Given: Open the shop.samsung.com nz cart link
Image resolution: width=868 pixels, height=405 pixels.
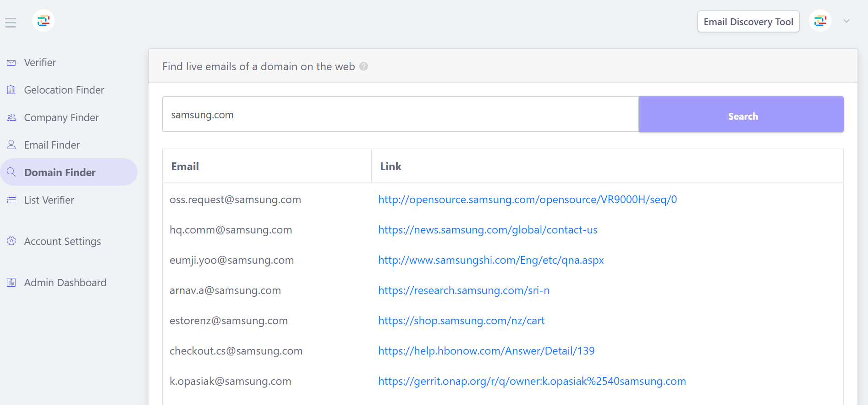Looking at the screenshot, I should [461, 321].
